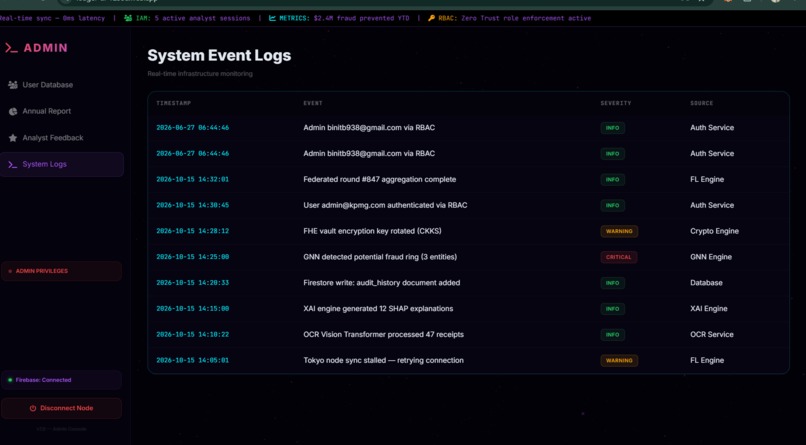The height and width of the screenshot is (445, 806).
Task: Click the EVENT column header
Action: click(x=313, y=103)
